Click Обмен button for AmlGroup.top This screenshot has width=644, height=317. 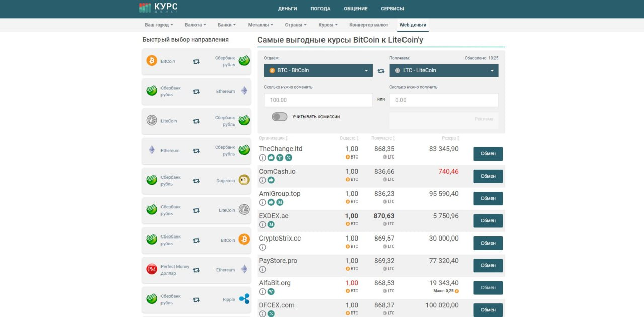(x=488, y=198)
